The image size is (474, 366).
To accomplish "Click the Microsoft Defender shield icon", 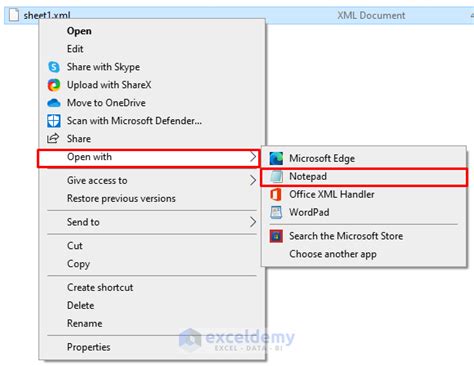I will [54, 121].
